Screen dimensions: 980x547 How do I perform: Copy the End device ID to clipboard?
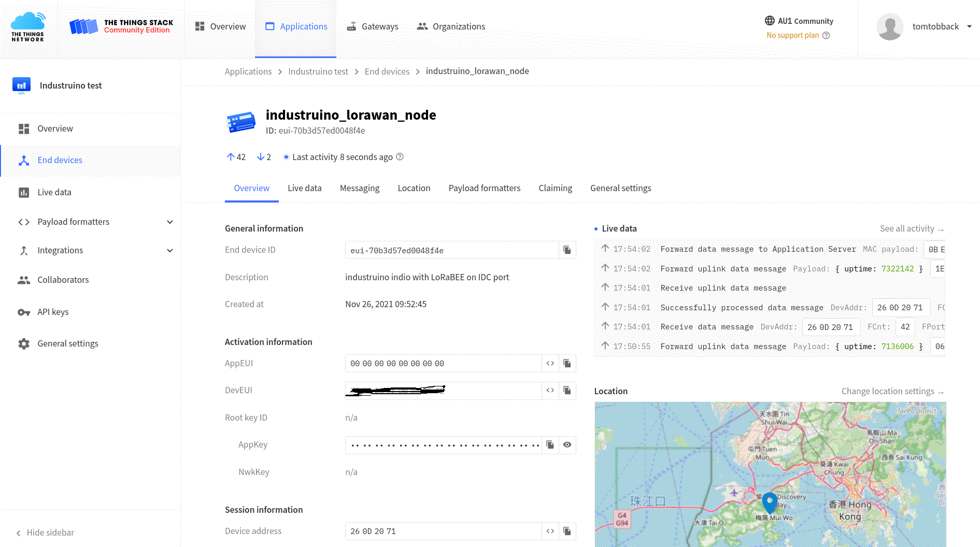point(567,250)
